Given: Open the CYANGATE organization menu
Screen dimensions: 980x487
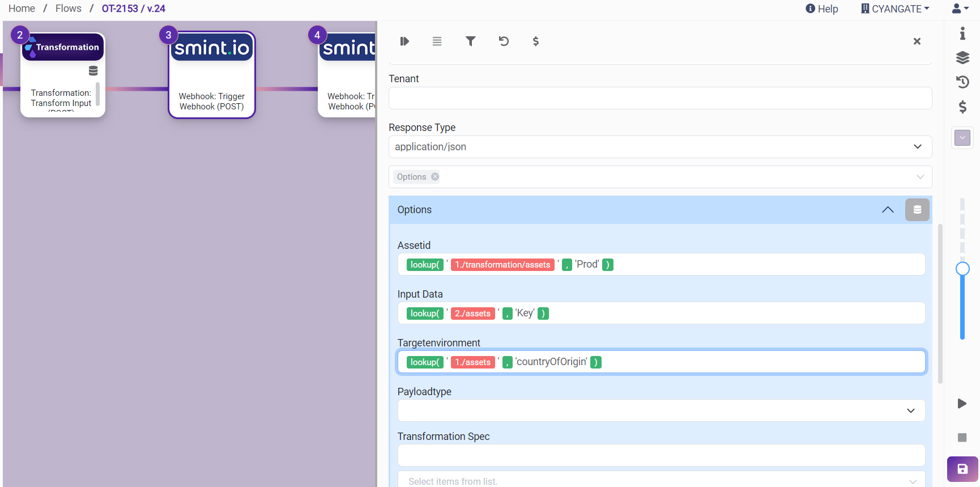Looking at the screenshot, I should tap(895, 9).
